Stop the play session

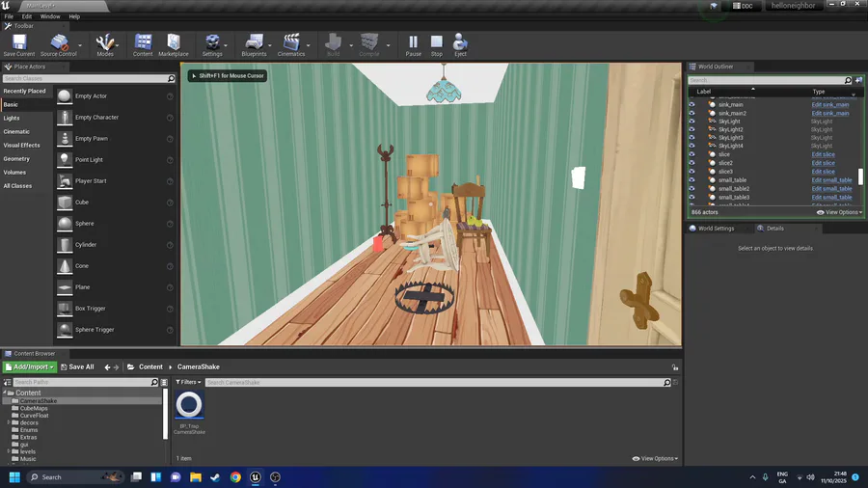click(437, 45)
